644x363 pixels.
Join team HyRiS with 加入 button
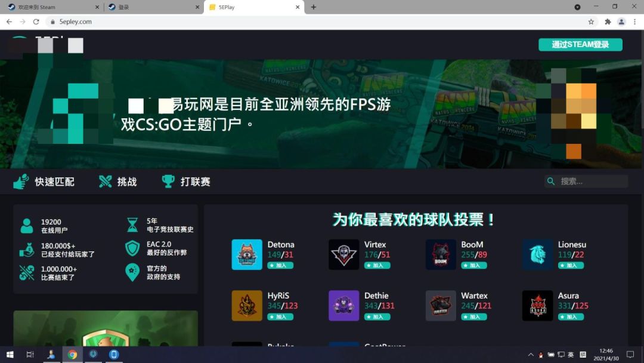tap(280, 317)
